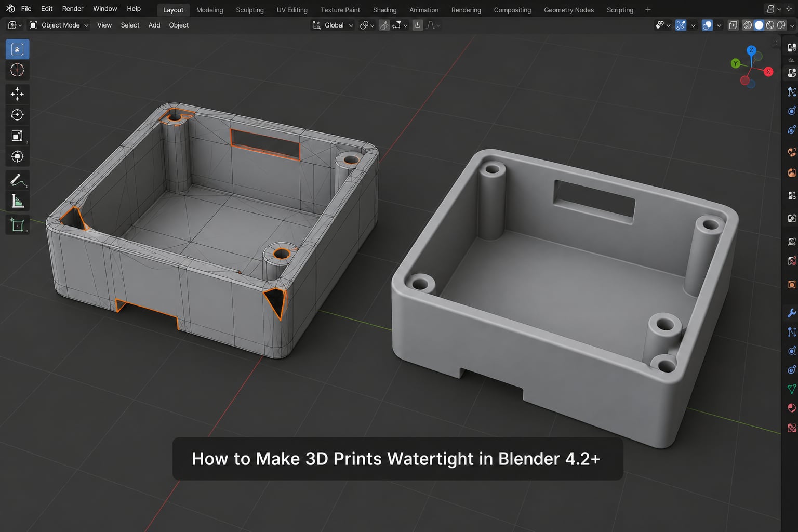Image resolution: width=798 pixels, height=532 pixels.
Task: Switch to the Rendering workspace tab
Action: click(466, 10)
